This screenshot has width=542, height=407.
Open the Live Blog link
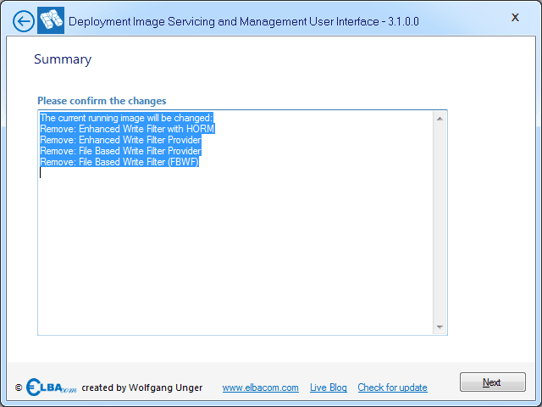tap(328, 388)
